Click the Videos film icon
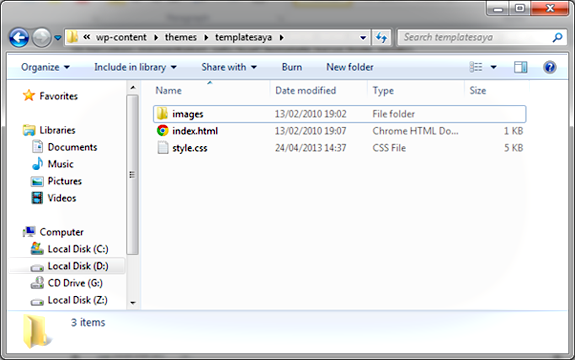This screenshot has width=575, height=360. (x=37, y=198)
